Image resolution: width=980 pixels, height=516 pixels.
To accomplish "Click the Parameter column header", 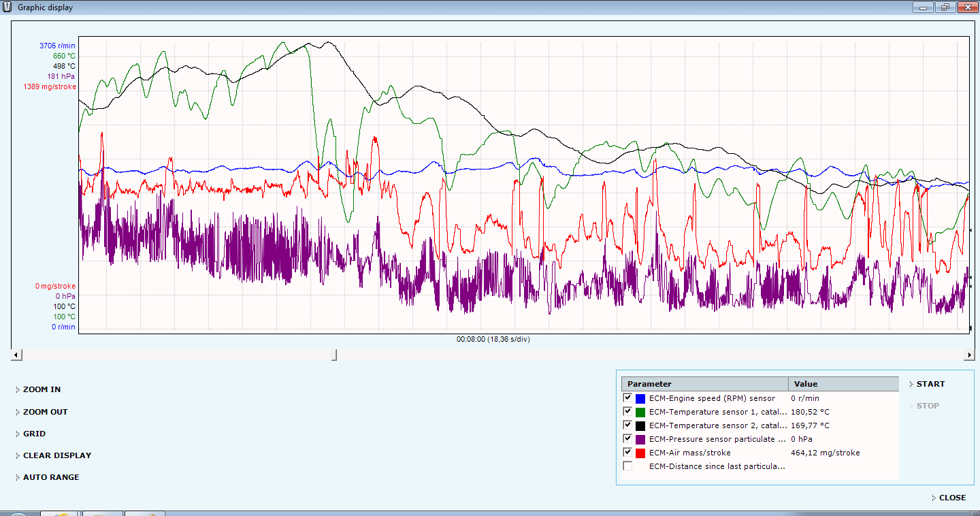I will [x=704, y=384].
